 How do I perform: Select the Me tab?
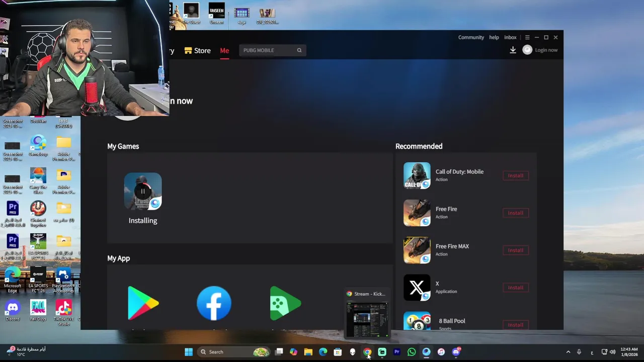tap(224, 50)
